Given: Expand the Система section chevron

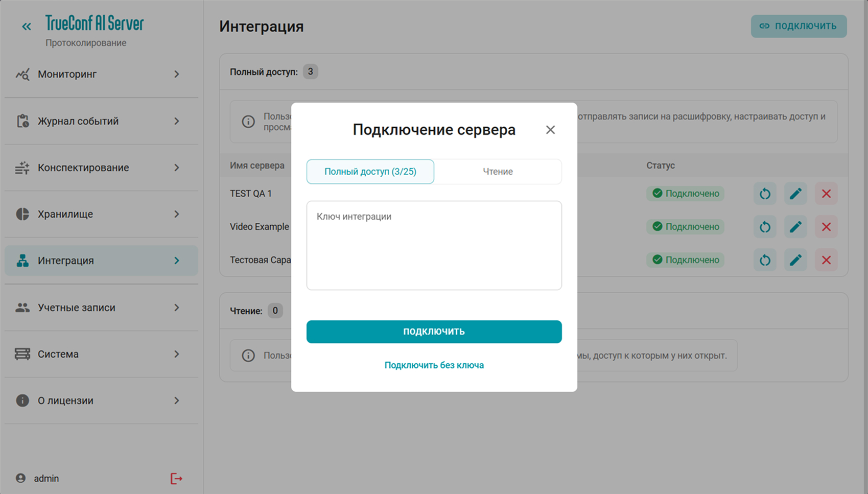Looking at the screenshot, I should (x=177, y=354).
